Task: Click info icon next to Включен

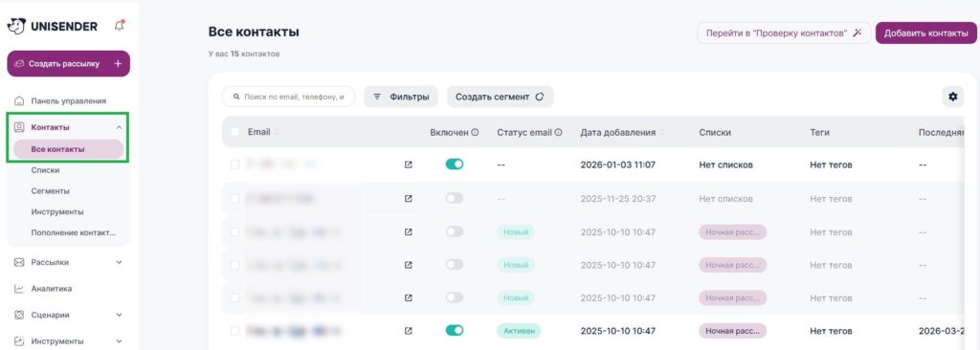Action: click(475, 133)
